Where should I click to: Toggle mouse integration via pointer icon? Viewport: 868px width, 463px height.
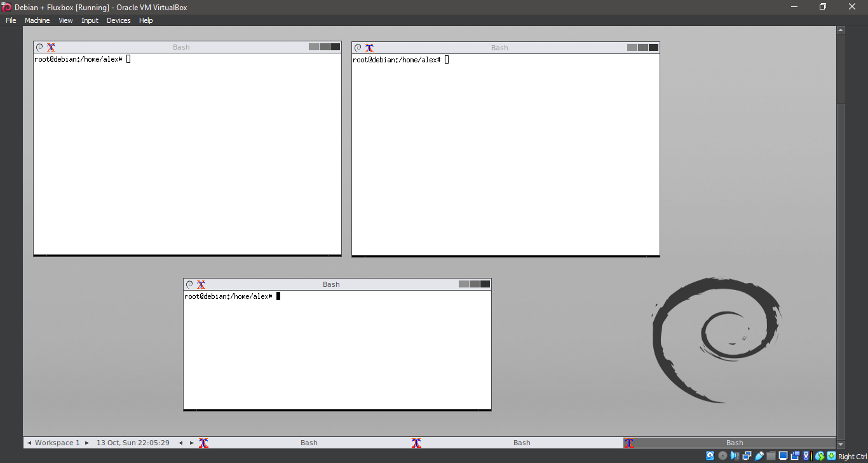click(x=820, y=456)
